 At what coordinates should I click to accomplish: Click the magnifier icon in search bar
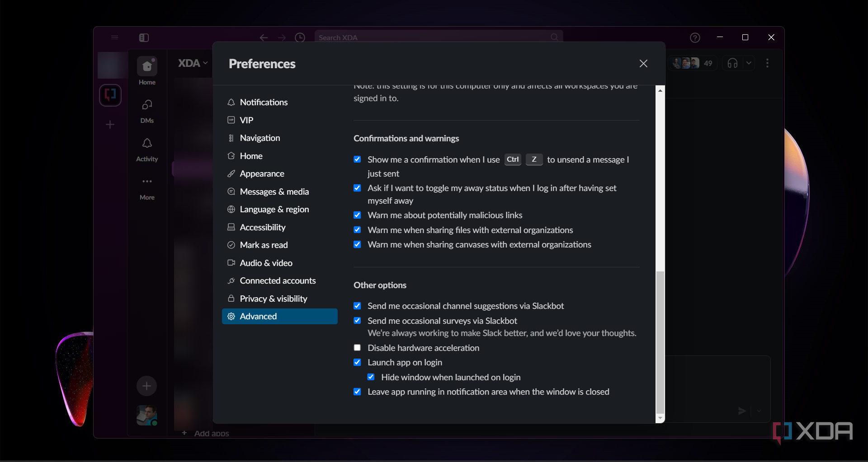[x=554, y=37]
